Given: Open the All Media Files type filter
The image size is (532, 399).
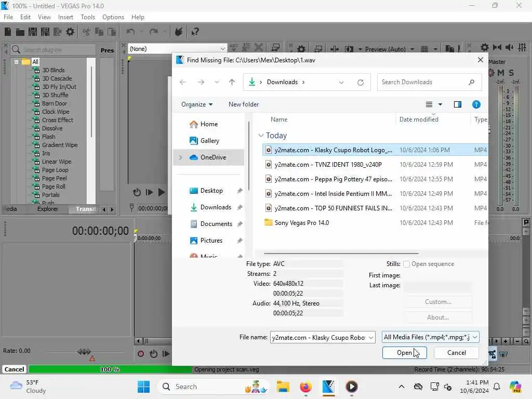Looking at the screenshot, I should point(430,337).
